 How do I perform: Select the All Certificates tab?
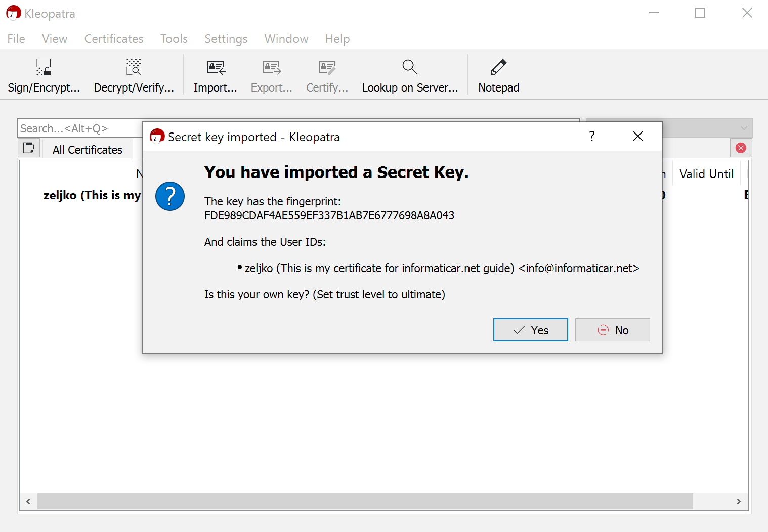pos(88,150)
